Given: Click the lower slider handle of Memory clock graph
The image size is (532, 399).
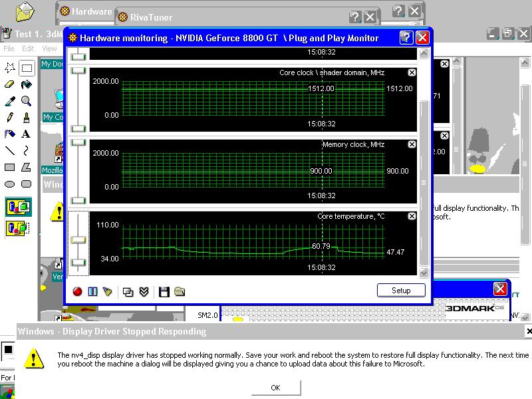Looking at the screenshot, I should tap(78, 201).
